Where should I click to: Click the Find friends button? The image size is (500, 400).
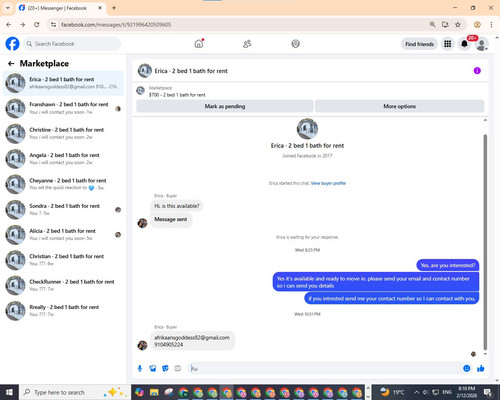pos(419,44)
